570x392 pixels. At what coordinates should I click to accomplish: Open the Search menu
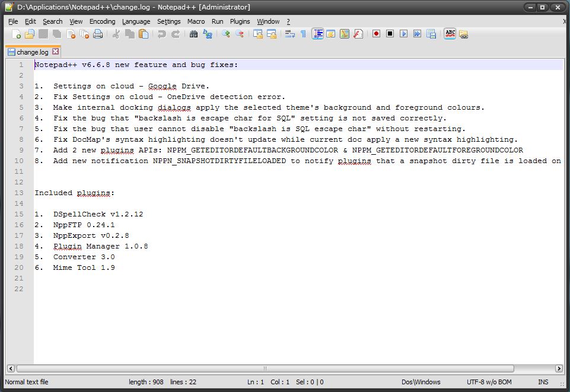53,21
